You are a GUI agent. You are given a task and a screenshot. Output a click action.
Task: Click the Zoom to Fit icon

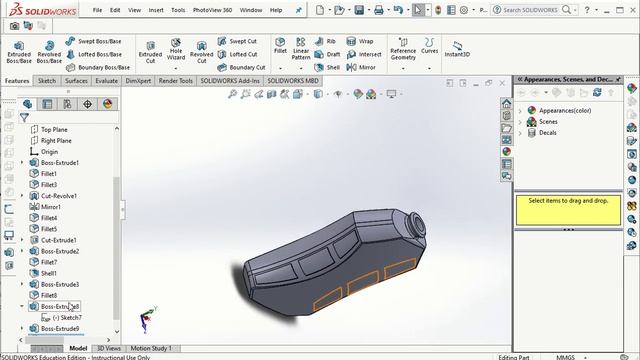point(232,94)
